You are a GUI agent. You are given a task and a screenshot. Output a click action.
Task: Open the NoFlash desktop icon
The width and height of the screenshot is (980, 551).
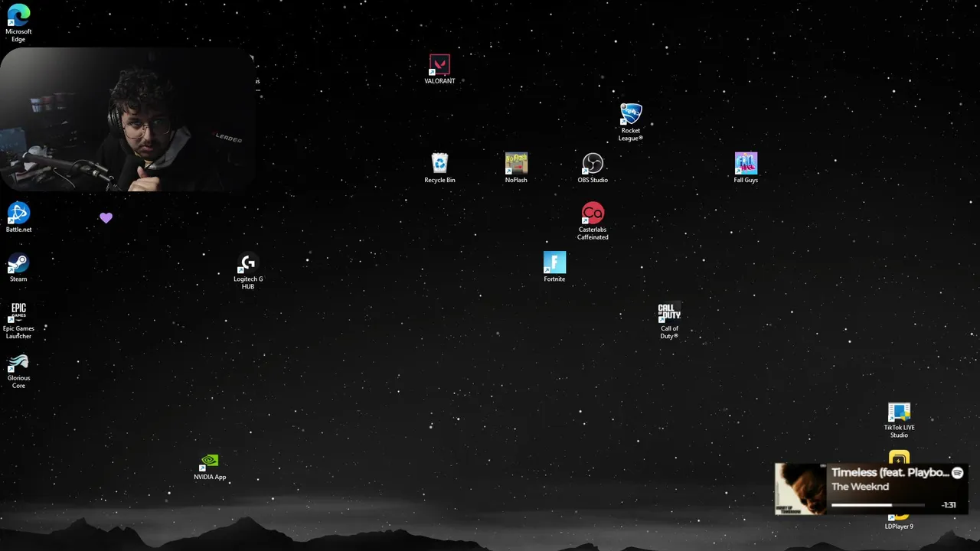[x=516, y=168]
